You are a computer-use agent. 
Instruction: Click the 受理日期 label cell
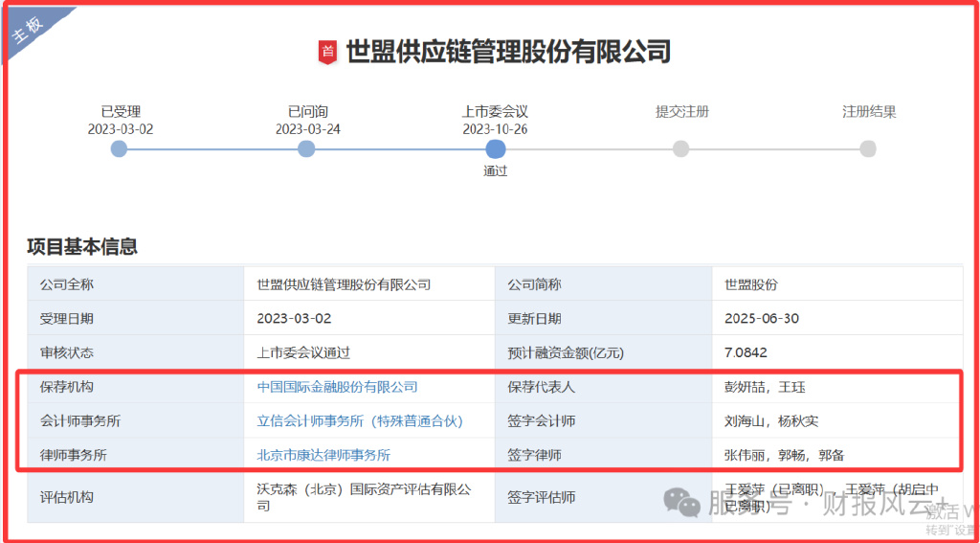pos(136,318)
